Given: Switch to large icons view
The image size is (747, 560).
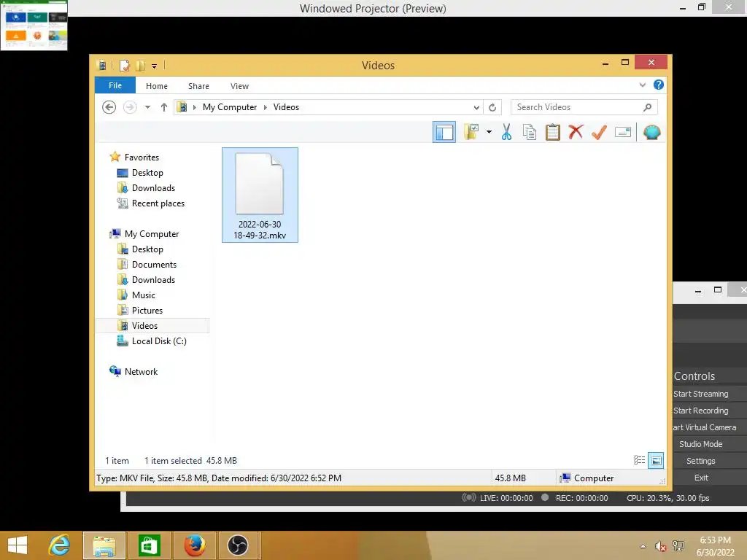Looking at the screenshot, I should click(656, 460).
